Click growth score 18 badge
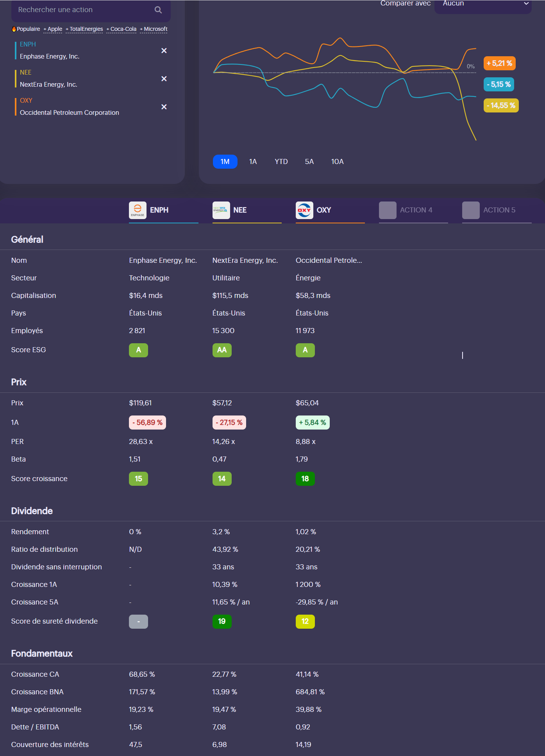Screen dimensions: 545x756 pos(305,479)
